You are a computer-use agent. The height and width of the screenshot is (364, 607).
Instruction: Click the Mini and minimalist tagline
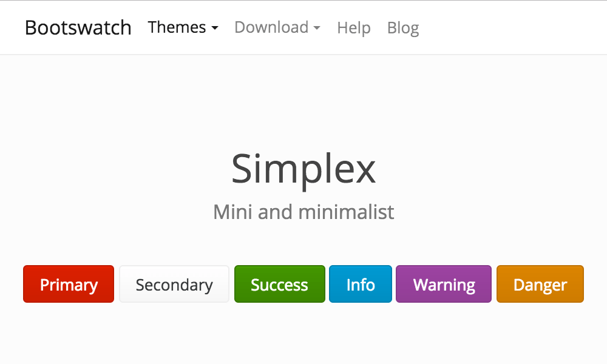point(303,212)
